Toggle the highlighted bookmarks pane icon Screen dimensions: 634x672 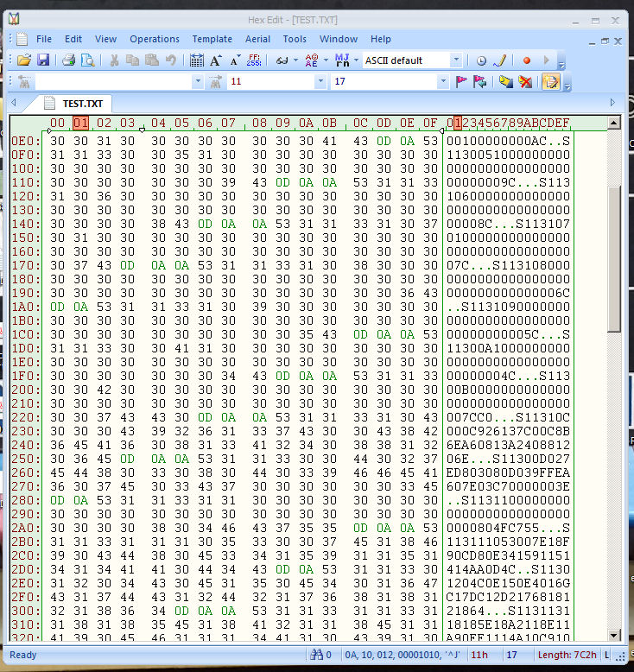pos(549,82)
